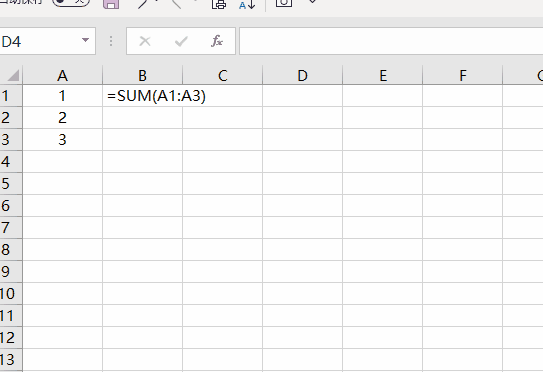Image resolution: width=543 pixels, height=372 pixels.
Task: Select row 8 header
Action: click(11, 250)
